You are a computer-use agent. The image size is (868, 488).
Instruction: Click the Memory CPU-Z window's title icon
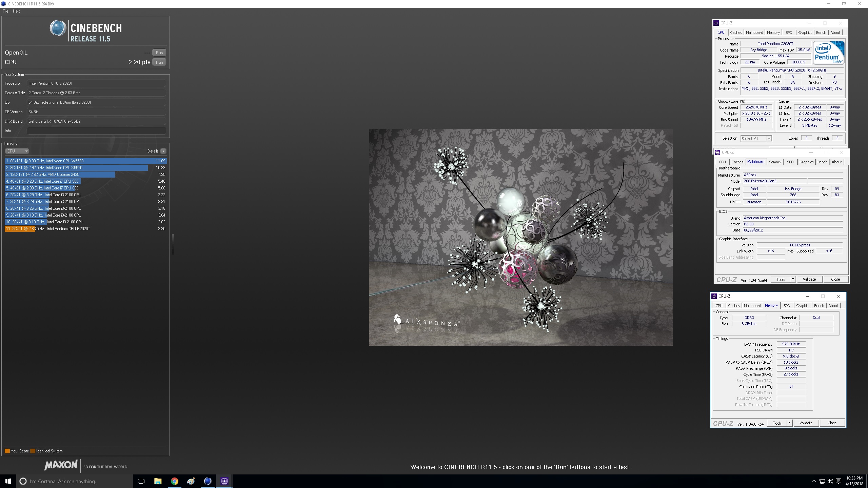pos(714,296)
